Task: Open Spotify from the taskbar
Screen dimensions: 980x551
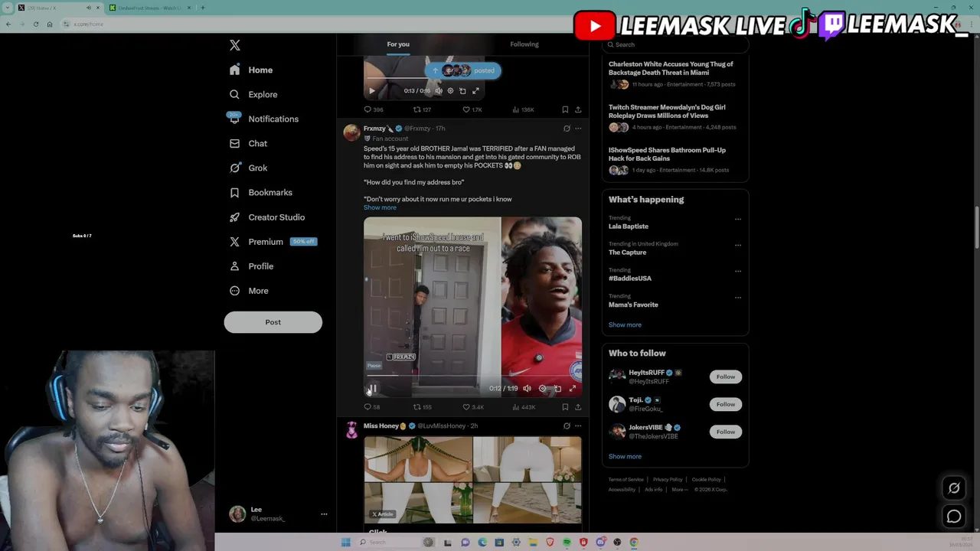Action: click(x=567, y=543)
